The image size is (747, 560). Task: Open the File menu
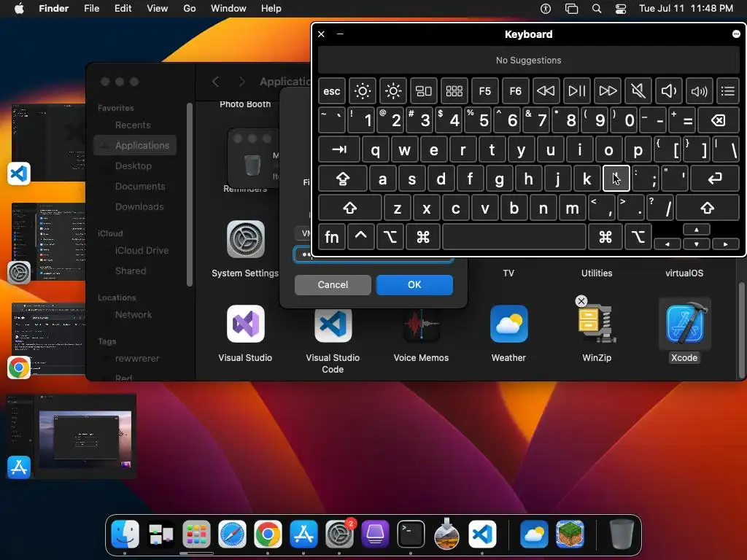(91, 9)
